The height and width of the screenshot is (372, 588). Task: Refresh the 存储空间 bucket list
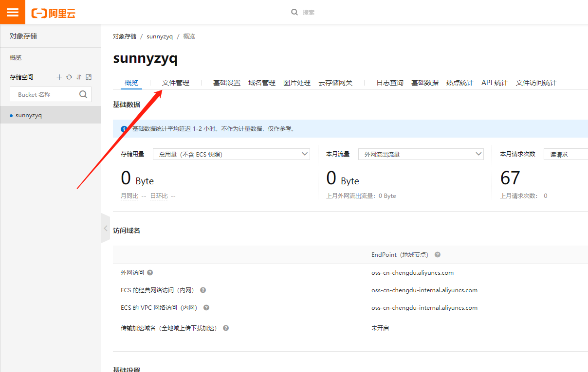69,77
